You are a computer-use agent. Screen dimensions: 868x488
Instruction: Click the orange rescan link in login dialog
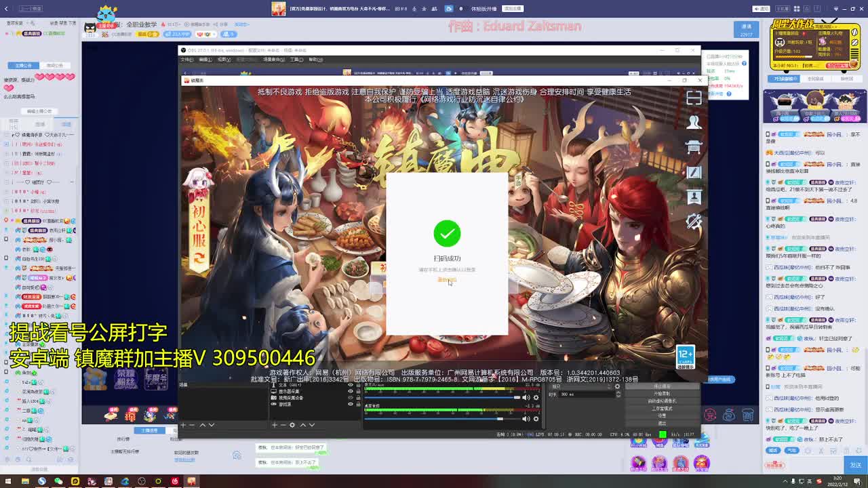point(446,279)
